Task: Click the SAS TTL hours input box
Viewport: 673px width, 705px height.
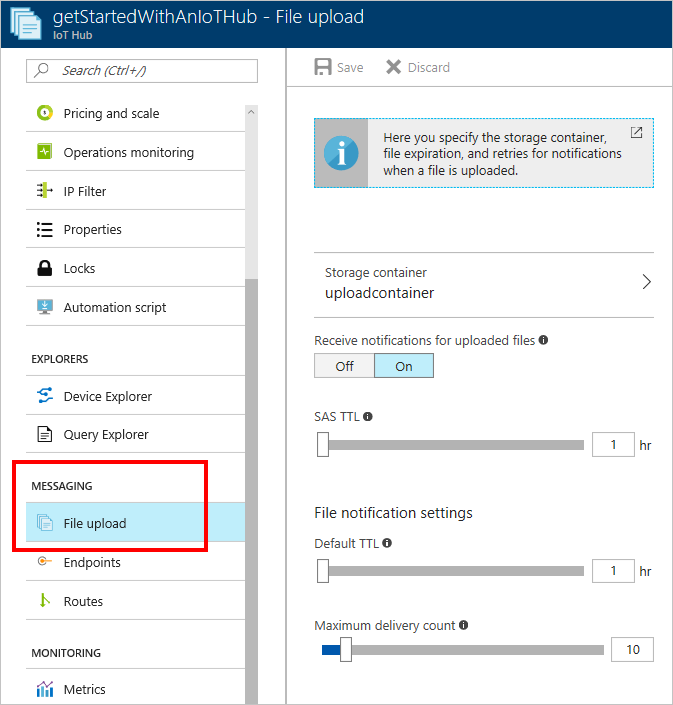Action: click(x=613, y=444)
